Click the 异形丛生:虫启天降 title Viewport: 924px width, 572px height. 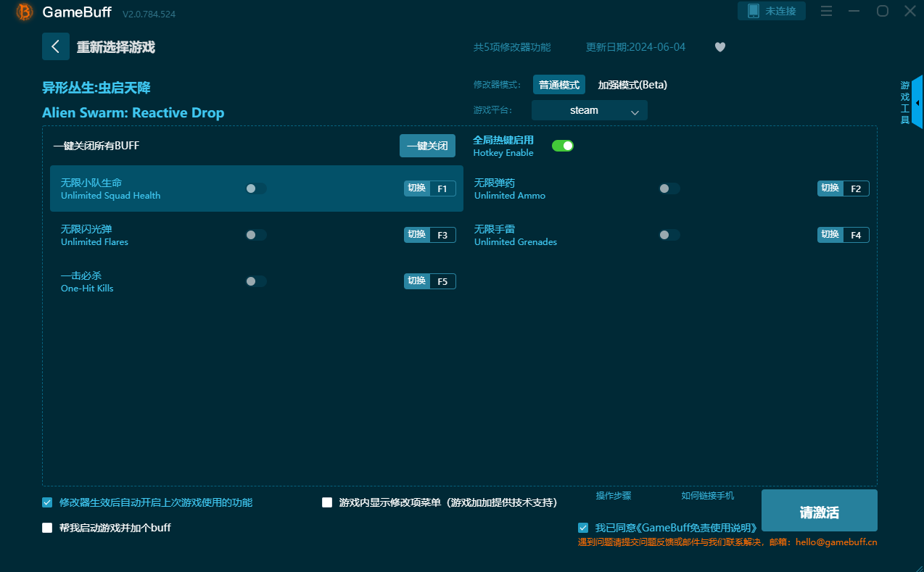pos(96,88)
